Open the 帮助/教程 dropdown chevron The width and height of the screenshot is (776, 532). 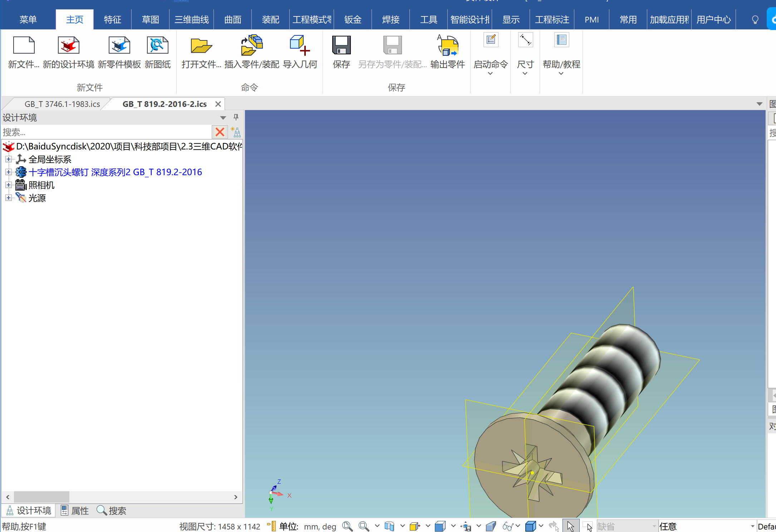(561, 74)
